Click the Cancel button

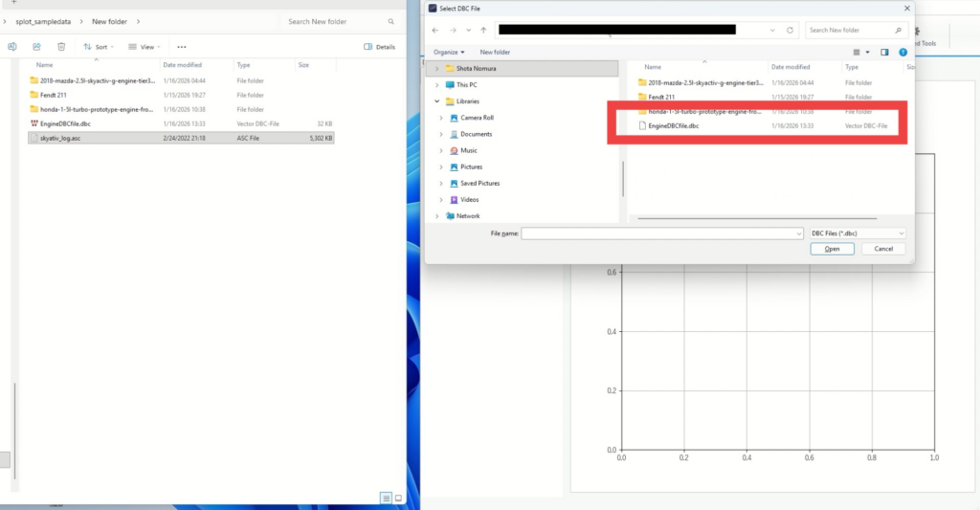tap(883, 249)
